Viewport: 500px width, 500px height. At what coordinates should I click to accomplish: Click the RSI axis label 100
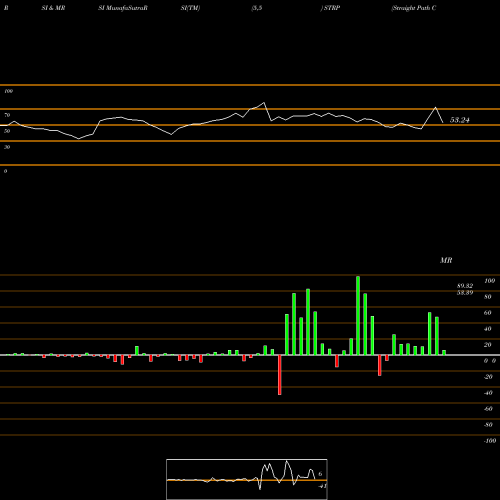coord(8,91)
